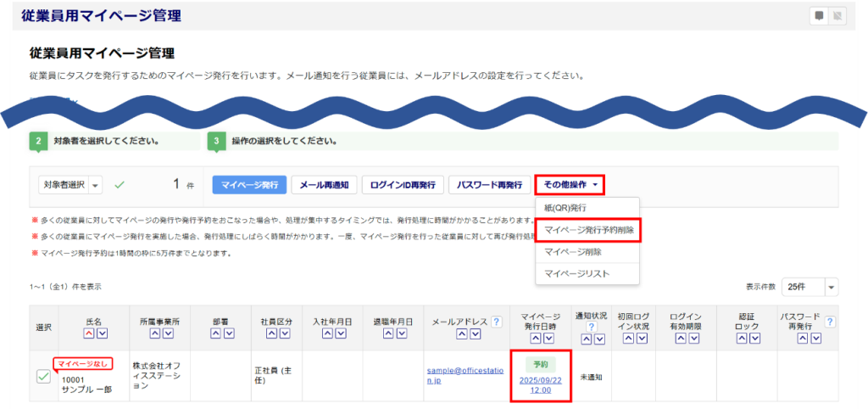
Task: Click the comment icon in the title bar
Action: [x=819, y=15]
